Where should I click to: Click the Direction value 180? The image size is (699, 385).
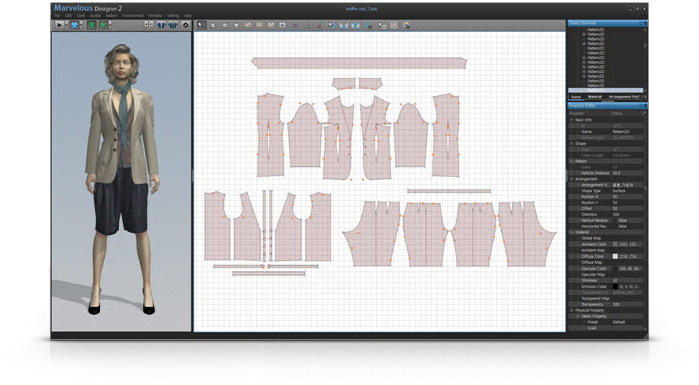pos(627,214)
